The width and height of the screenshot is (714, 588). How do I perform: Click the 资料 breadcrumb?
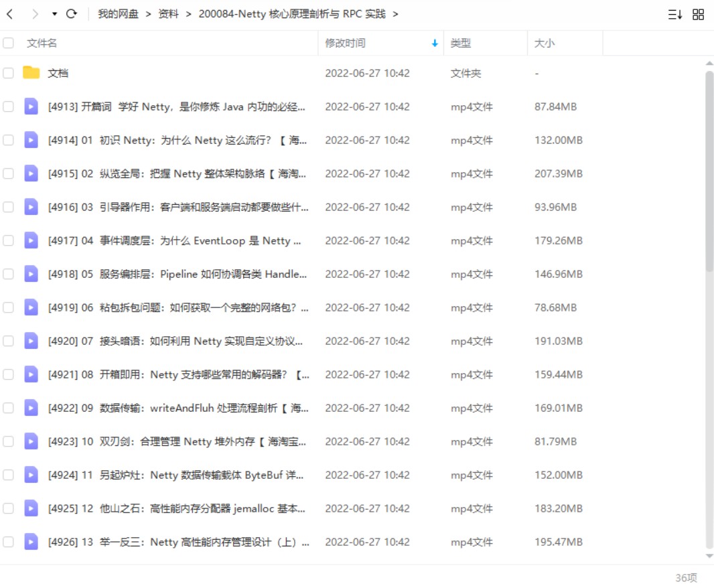coord(168,14)
